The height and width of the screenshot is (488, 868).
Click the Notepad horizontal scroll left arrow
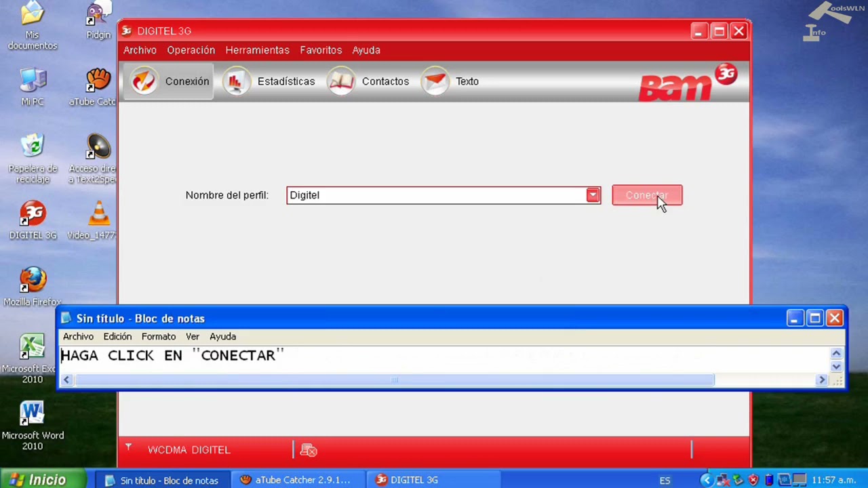tap(66, 380)
